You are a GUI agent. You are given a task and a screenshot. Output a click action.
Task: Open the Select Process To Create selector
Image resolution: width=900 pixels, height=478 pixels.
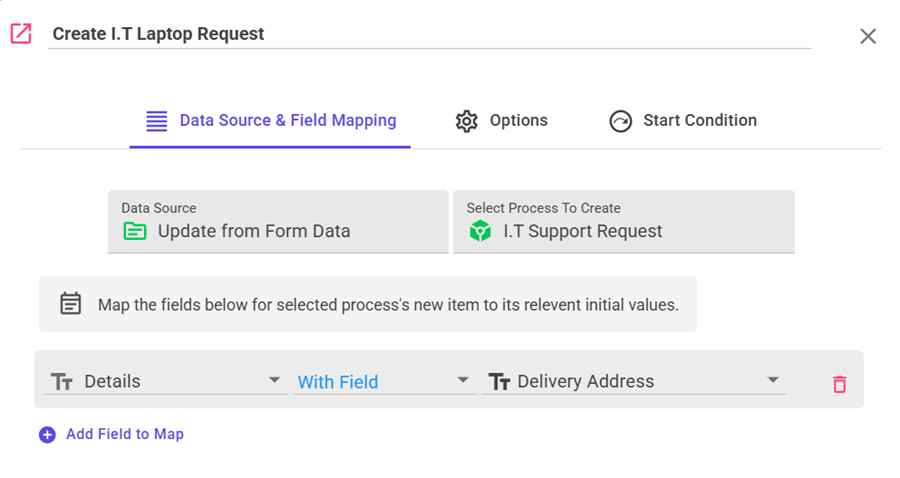coord(623,222)
